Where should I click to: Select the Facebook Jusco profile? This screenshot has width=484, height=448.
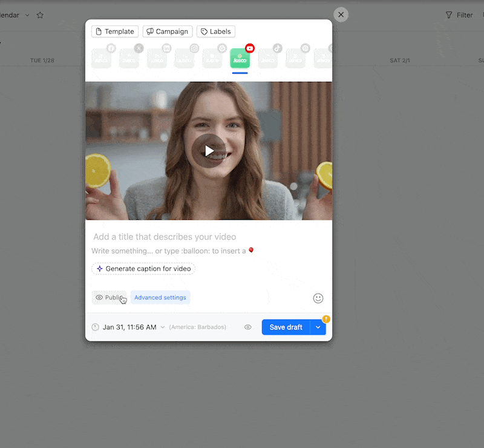102,59
